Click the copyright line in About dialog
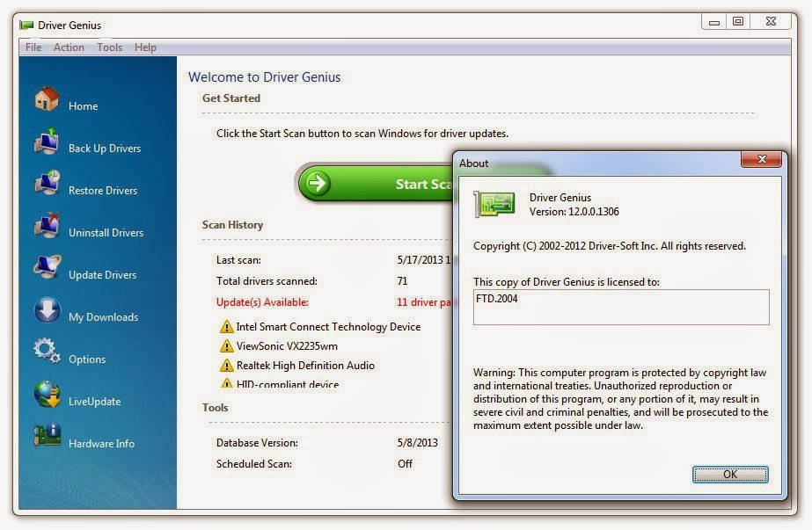The image size is (812, 530). click(610, 246)
